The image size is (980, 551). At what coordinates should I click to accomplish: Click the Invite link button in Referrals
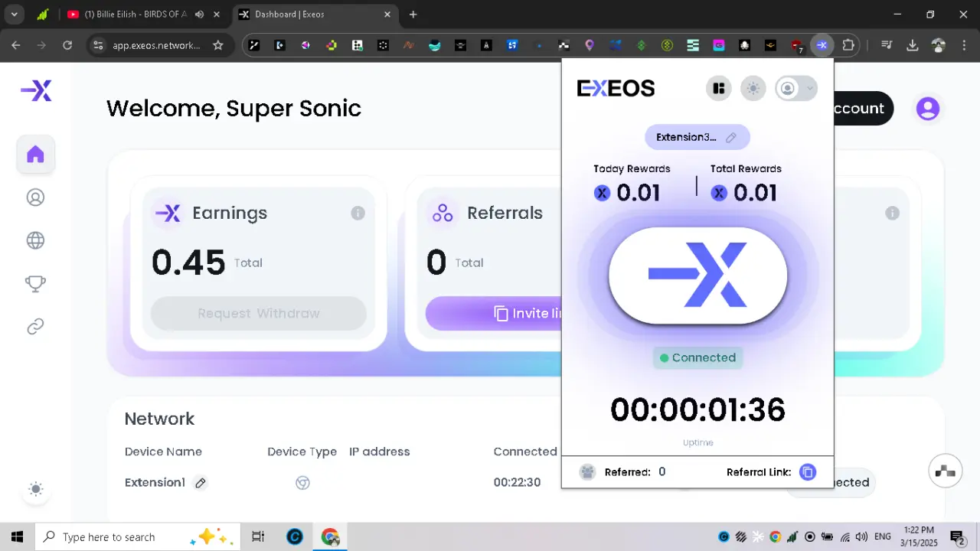point(494,313)
